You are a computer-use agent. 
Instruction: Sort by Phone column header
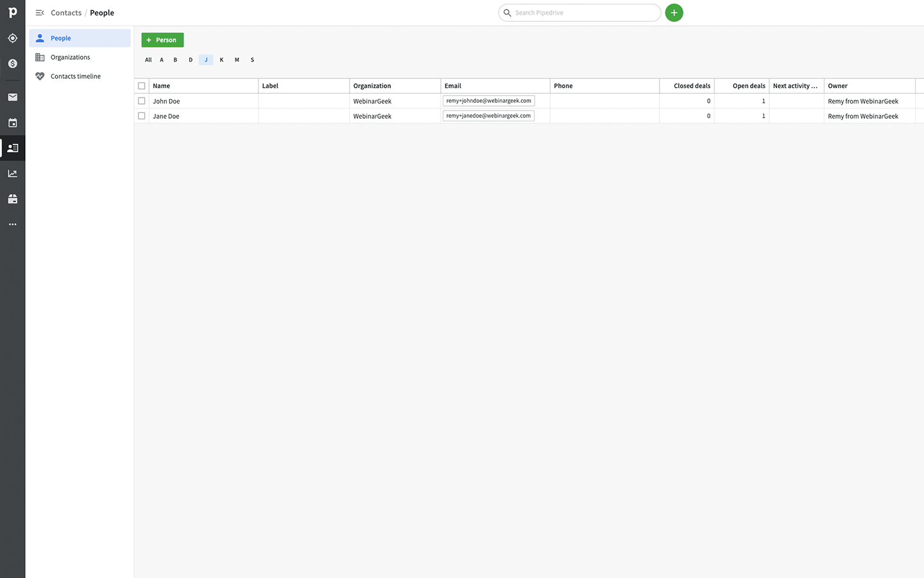point(604,86)
